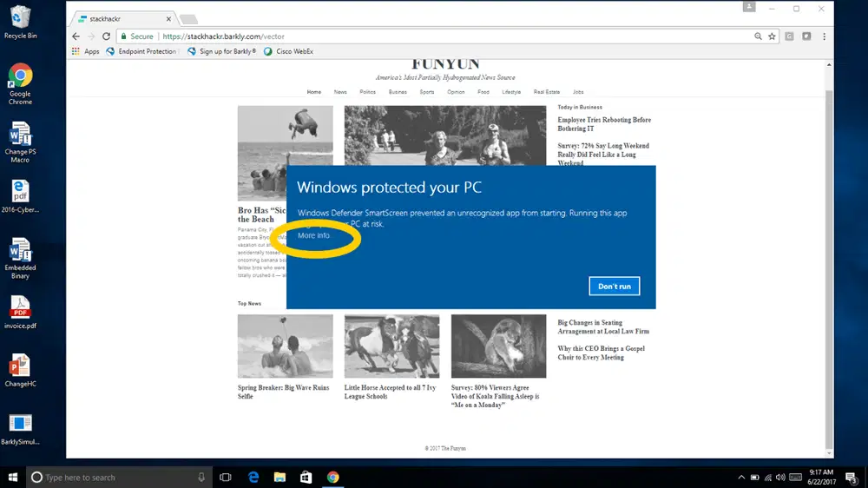
Task: Open the Endpoint Protection bookmark
Action: 141,51
